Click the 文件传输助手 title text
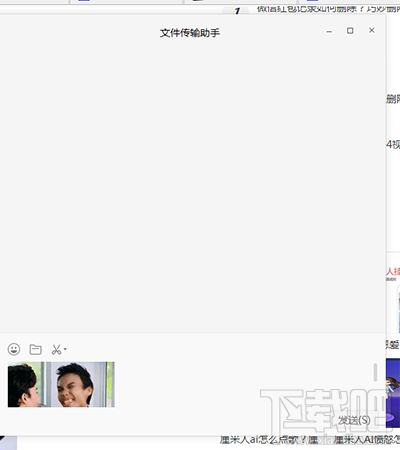Image resolution: width=400 pixels, height=450 pixels. [190, 33]
